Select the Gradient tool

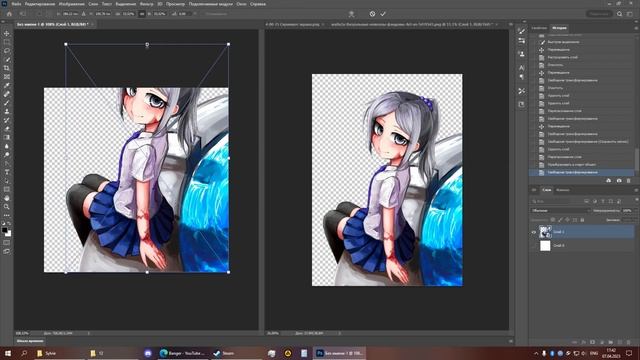click(x=7, y=137)
